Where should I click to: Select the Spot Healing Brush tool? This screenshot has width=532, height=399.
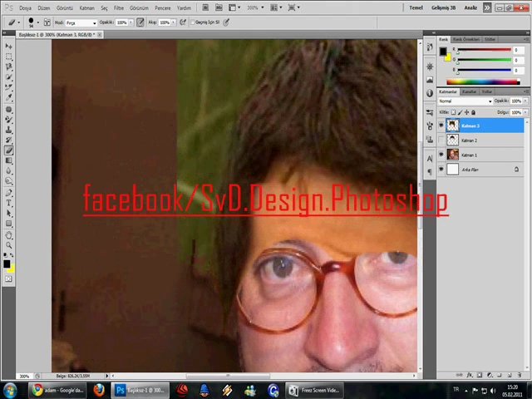click(9, 109)
